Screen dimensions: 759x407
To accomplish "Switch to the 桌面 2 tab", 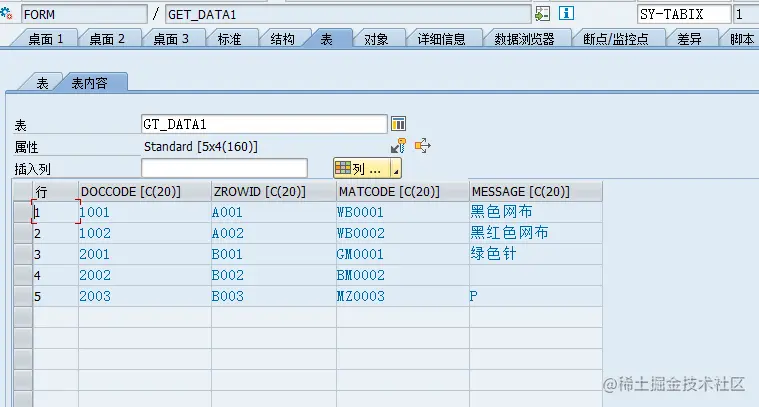I will click(107, 39).
